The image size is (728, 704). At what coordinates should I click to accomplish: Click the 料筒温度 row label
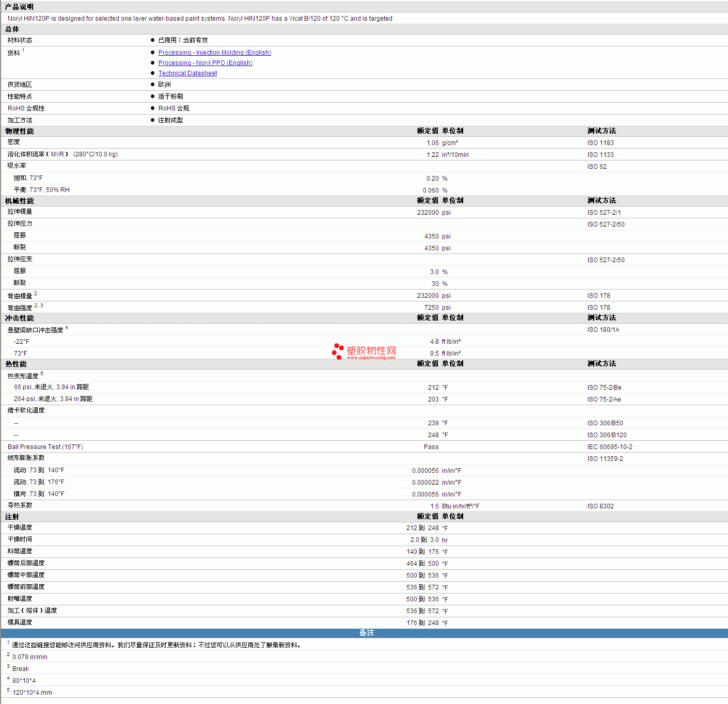point(20,551)
